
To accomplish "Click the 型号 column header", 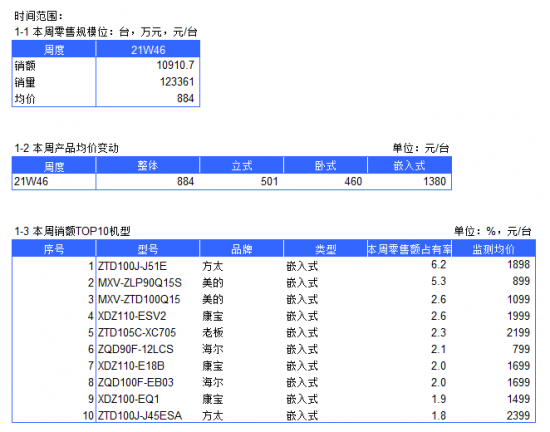I will pos(148,249).
